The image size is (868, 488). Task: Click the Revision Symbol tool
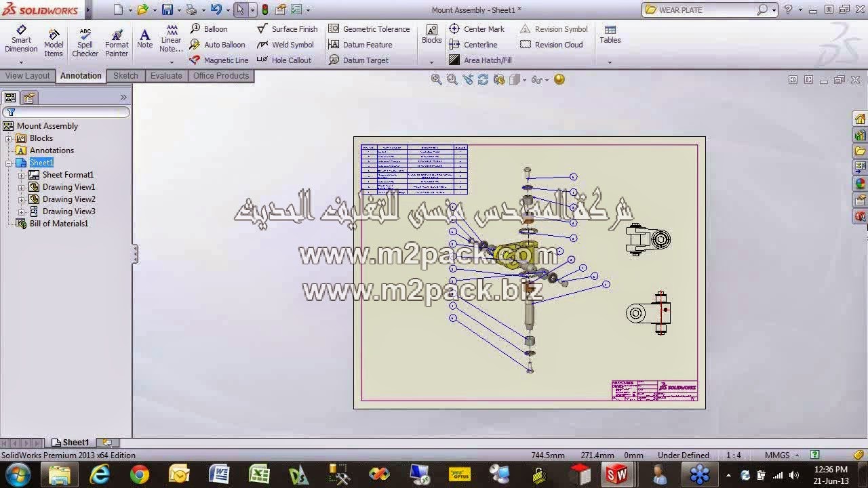pos(554,29)
